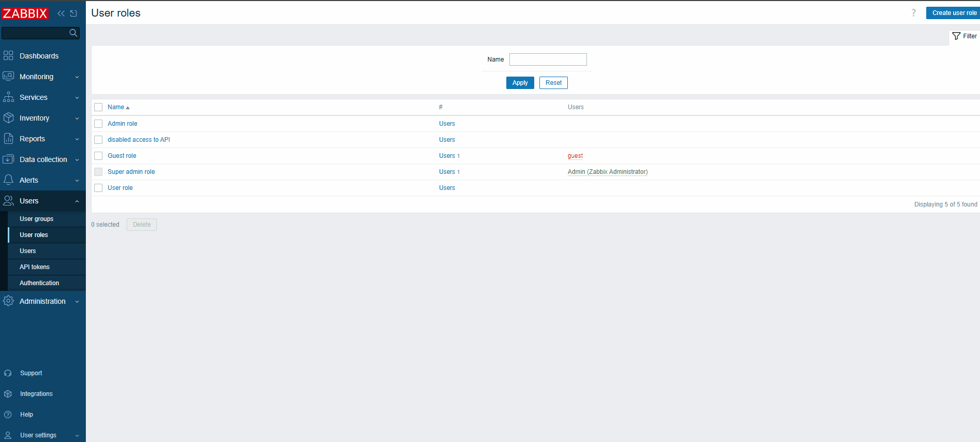Screen dimensions: 980x442
Task: Collapse sidebar with double-chevron icon
Action: pos(61,13)
